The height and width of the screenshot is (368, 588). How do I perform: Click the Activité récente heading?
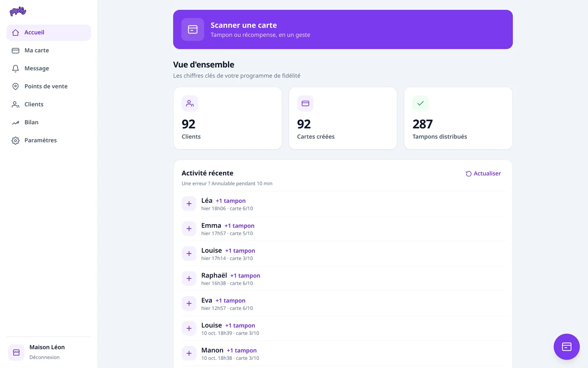click(207, 173)
